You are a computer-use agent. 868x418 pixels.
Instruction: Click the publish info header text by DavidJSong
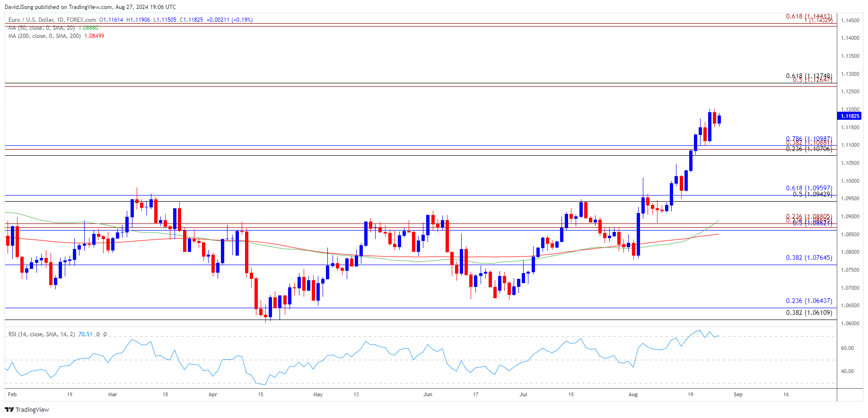(90, 7)
